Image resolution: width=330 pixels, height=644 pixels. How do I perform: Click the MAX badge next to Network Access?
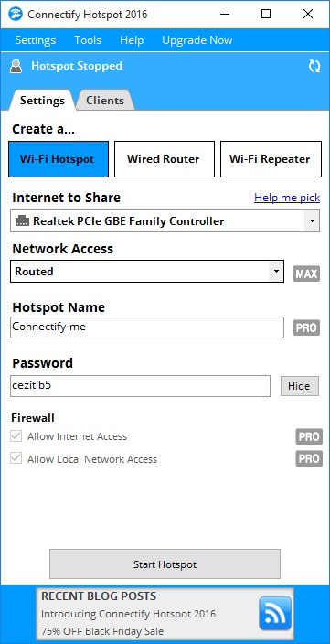306,274
